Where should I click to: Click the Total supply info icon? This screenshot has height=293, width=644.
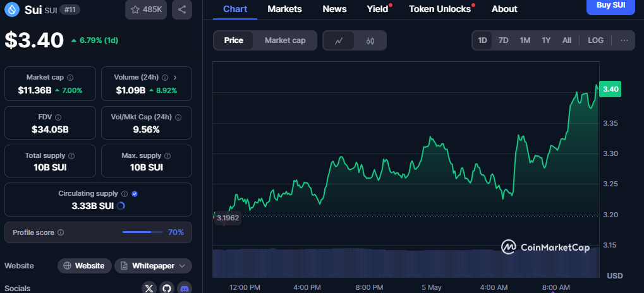pos(71,155)
